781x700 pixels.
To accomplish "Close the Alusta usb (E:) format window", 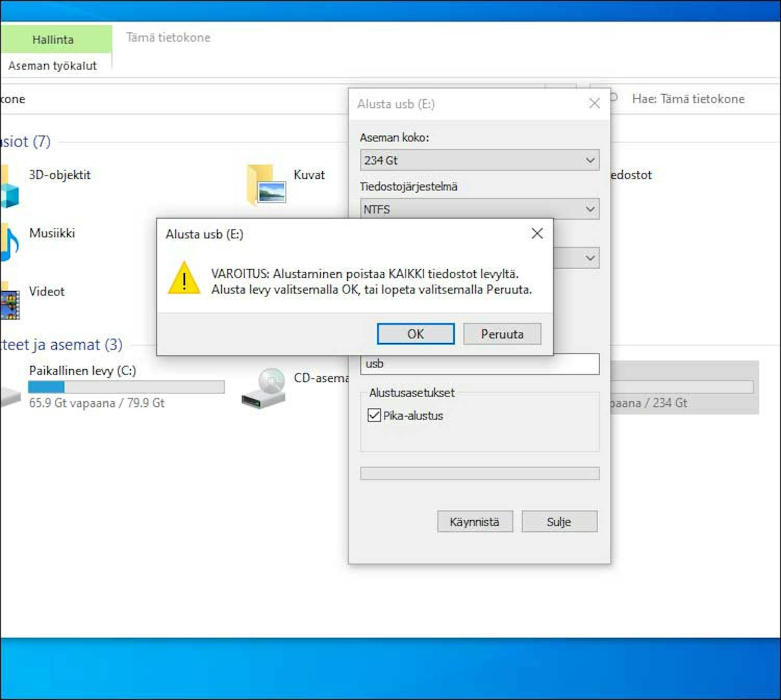I will click(595, 104).
